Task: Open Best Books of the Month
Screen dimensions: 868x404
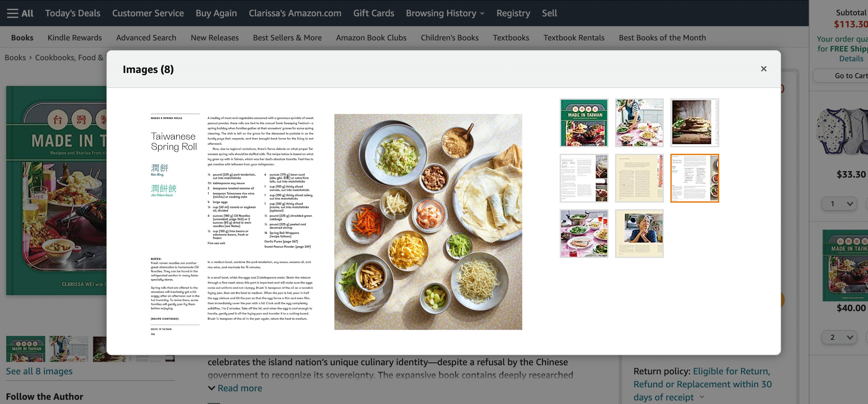Action: [x=662, y=37]
